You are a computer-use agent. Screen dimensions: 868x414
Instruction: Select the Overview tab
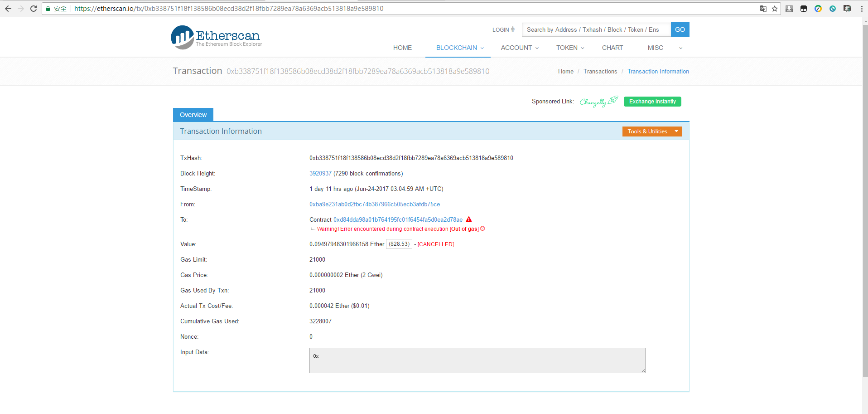(x=193, y=115)
